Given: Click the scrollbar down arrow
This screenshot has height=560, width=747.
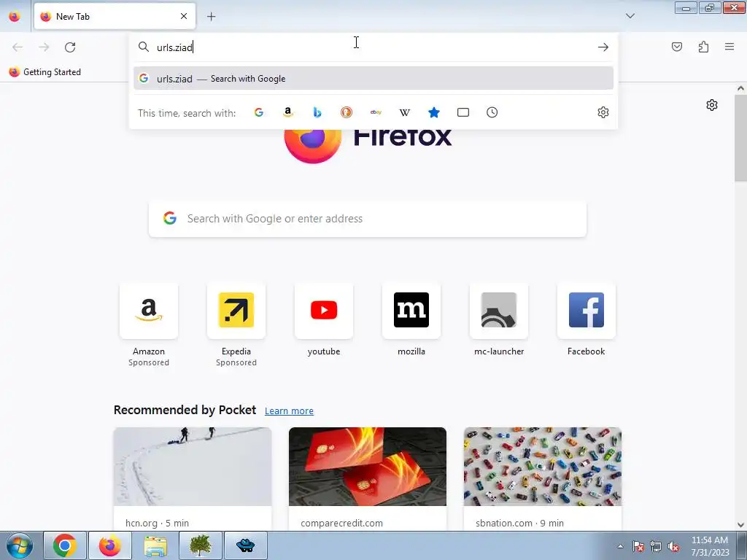Looking at the screenshot, I should coord(740,525).
